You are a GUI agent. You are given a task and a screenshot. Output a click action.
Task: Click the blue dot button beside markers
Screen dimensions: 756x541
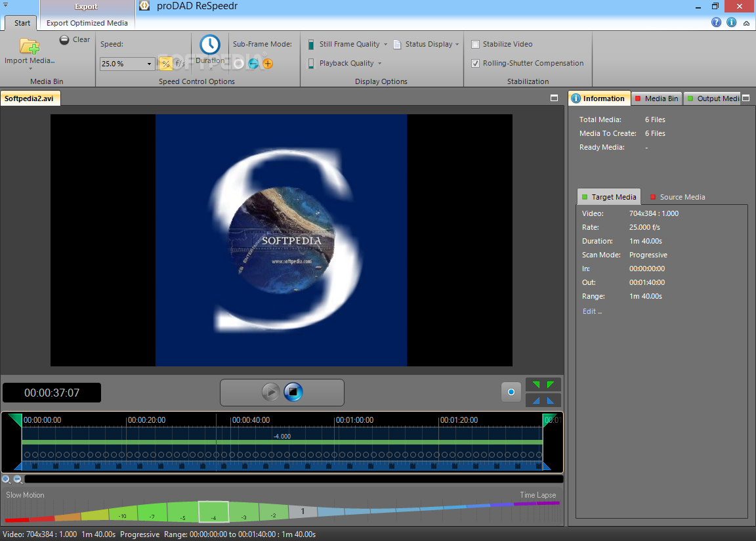point(511,392)
